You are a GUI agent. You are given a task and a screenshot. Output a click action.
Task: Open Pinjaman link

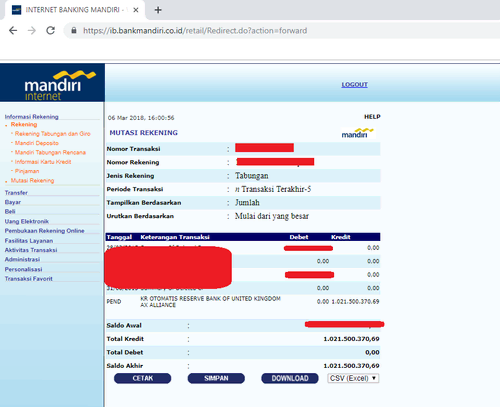tap(27, 171)
